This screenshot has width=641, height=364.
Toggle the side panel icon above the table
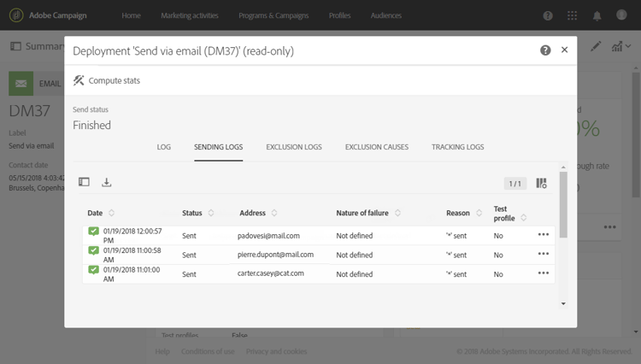(85, 182)
